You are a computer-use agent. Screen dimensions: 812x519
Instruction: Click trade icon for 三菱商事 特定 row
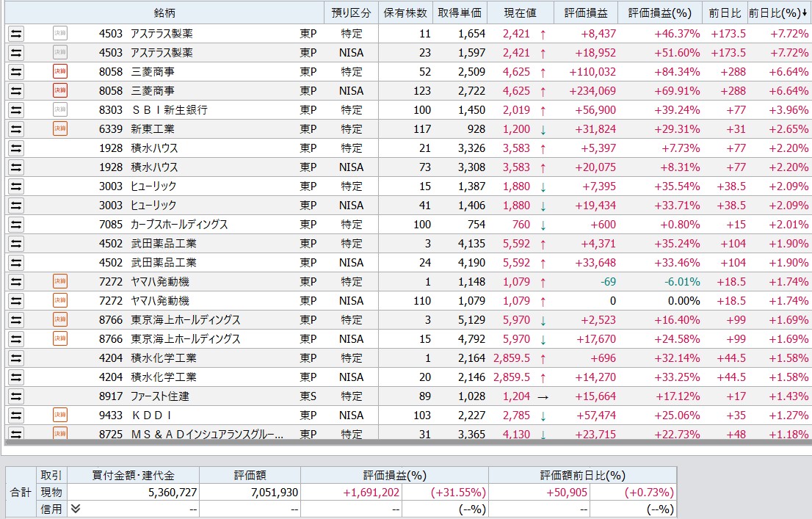pos(16,71)
